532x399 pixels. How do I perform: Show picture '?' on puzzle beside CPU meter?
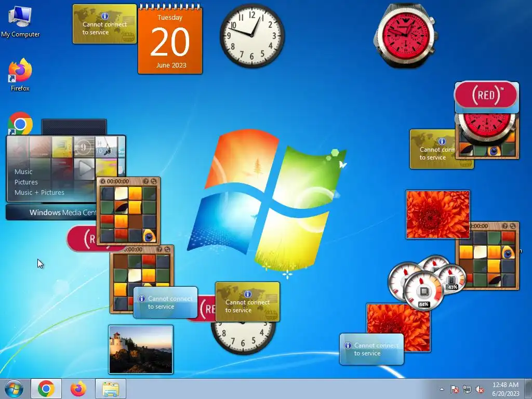[x=505, y=225]
